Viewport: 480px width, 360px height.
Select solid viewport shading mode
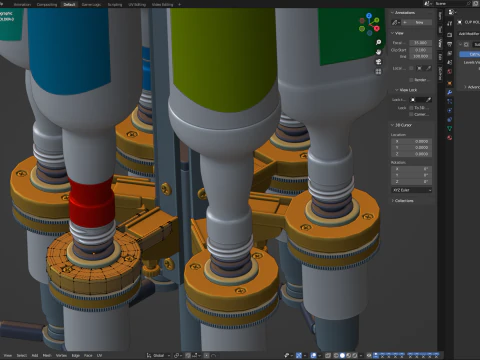[x=342, y=355]
